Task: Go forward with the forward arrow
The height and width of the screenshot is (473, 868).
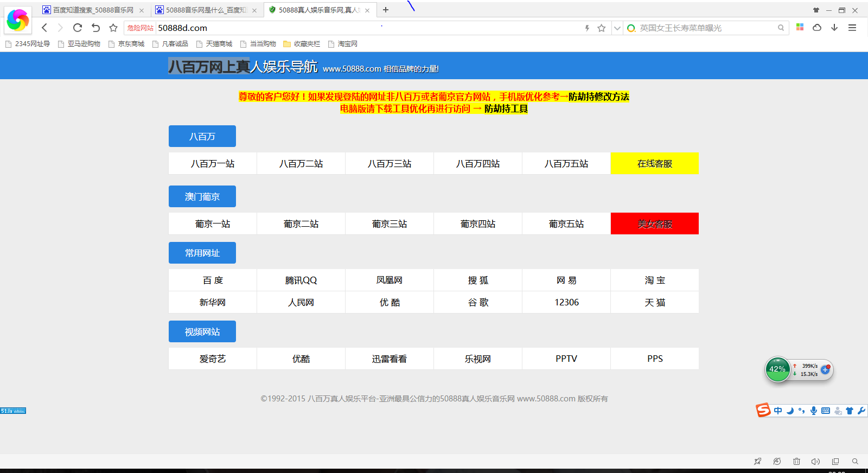Action: [60, 28]
